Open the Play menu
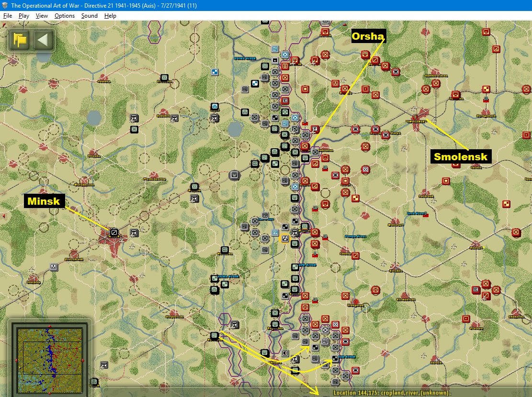The width and height of the screenshot is (532, 397). (x=24, y=16)
